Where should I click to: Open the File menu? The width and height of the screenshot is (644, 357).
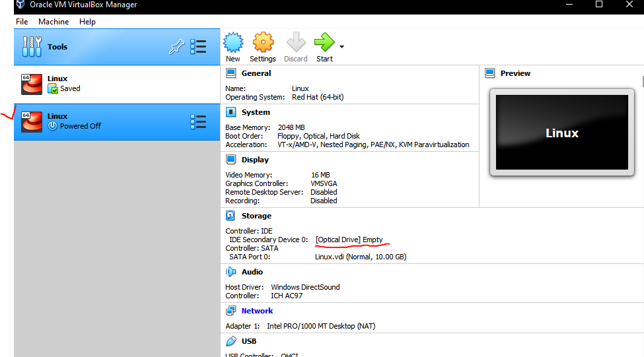pos(22,22)
